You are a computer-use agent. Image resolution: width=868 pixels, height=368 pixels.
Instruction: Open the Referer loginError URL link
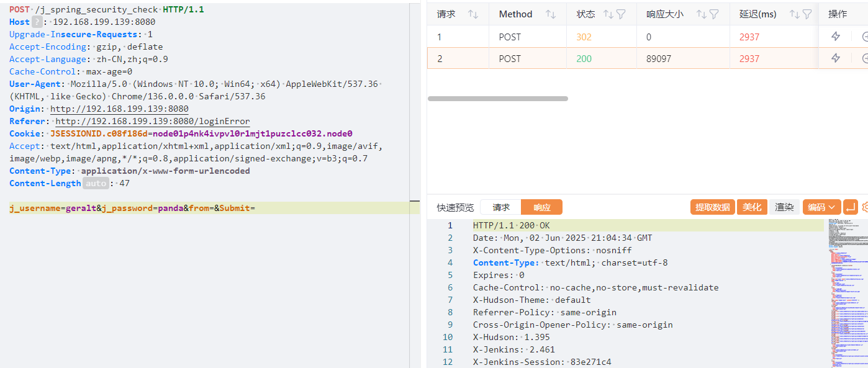[153, 121]
